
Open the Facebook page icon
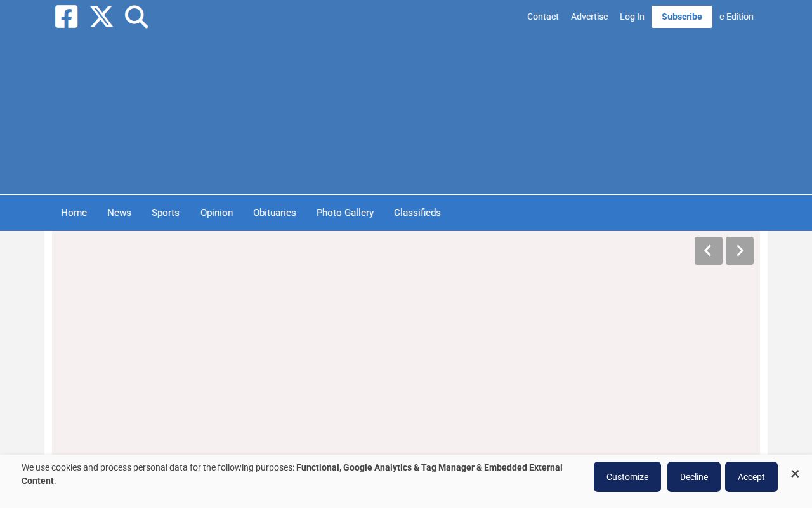[x=67, y=17]
